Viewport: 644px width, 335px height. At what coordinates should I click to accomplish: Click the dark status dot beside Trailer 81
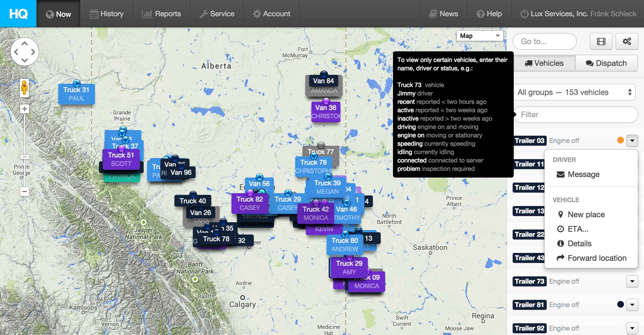(621, 305)
